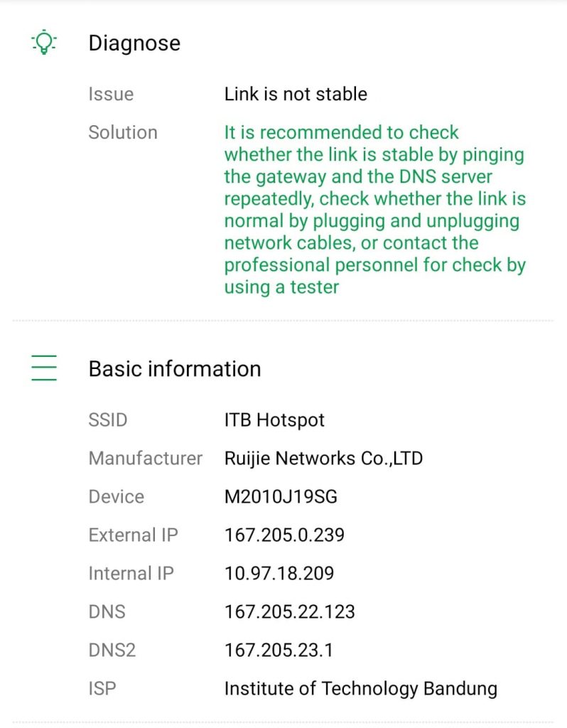Tap the Solution label
The width and height of the screenshot is (567, 728).
click(123, 132)
